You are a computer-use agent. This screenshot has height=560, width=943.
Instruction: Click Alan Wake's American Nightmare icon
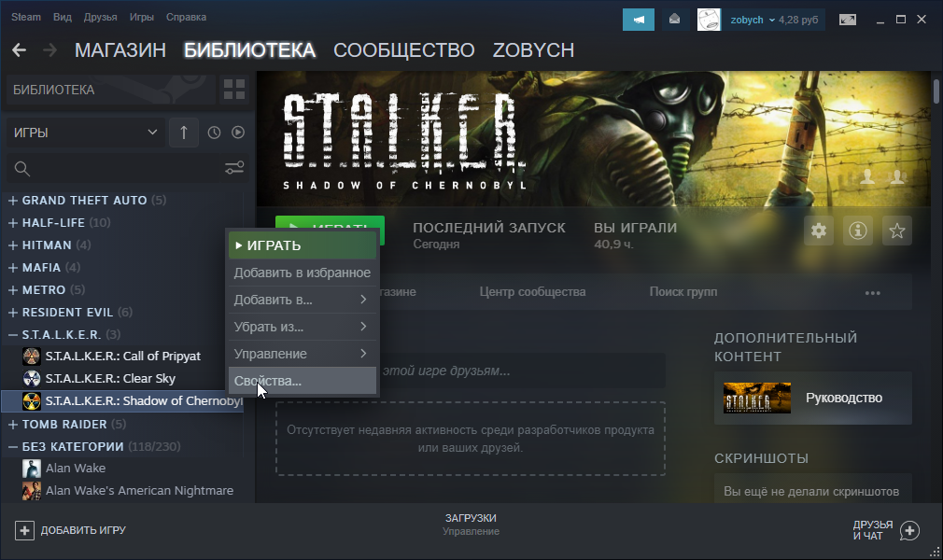pyautogui.click(x=31, y=491)
